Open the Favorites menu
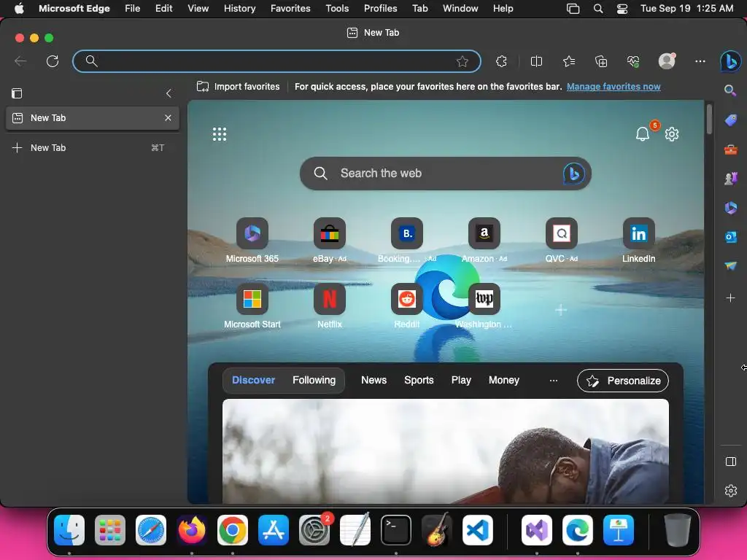The width and height of the screenshot is (747, 560). (290, 8)
